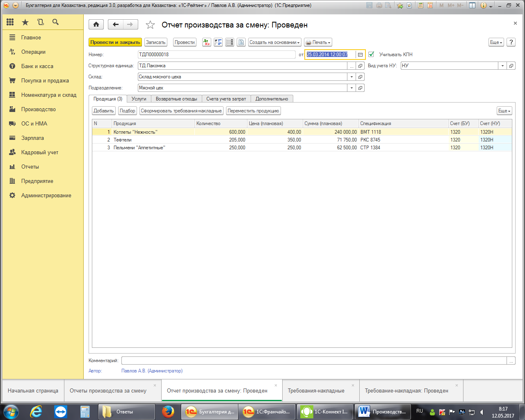Open TeamViewer from the taskbar
Viewport: 525px width, 420px height.
click(61, 411)
